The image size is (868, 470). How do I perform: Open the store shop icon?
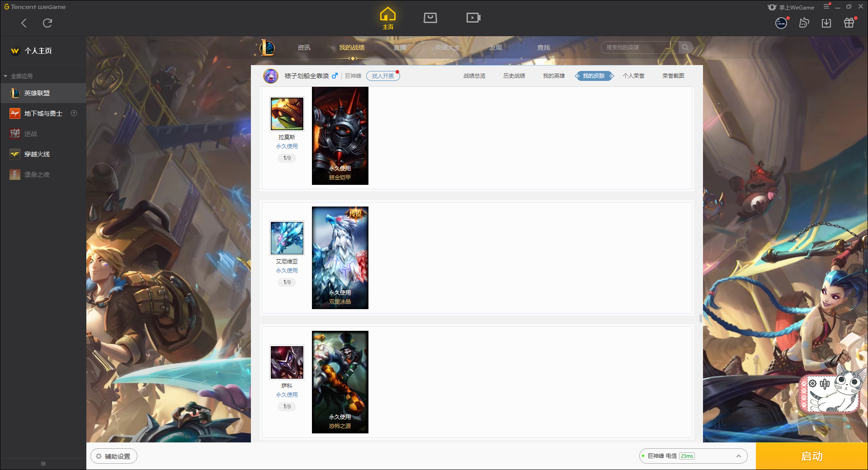click(430, 18)
